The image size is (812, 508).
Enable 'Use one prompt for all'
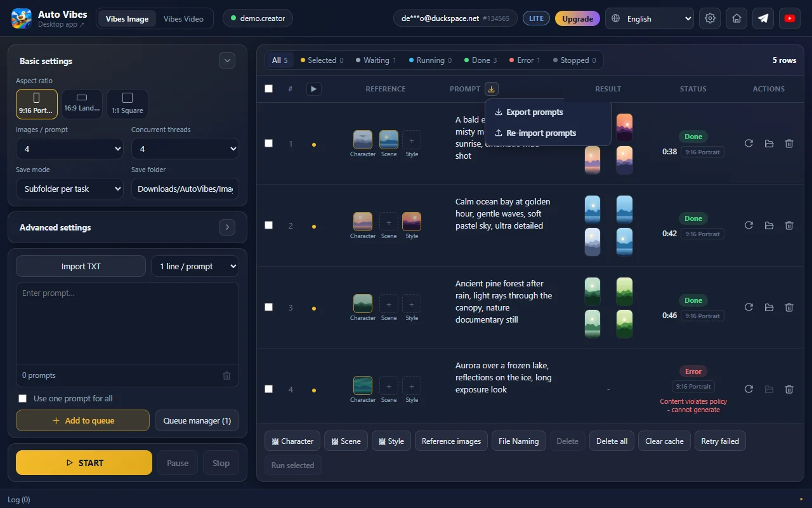[23, 399]
